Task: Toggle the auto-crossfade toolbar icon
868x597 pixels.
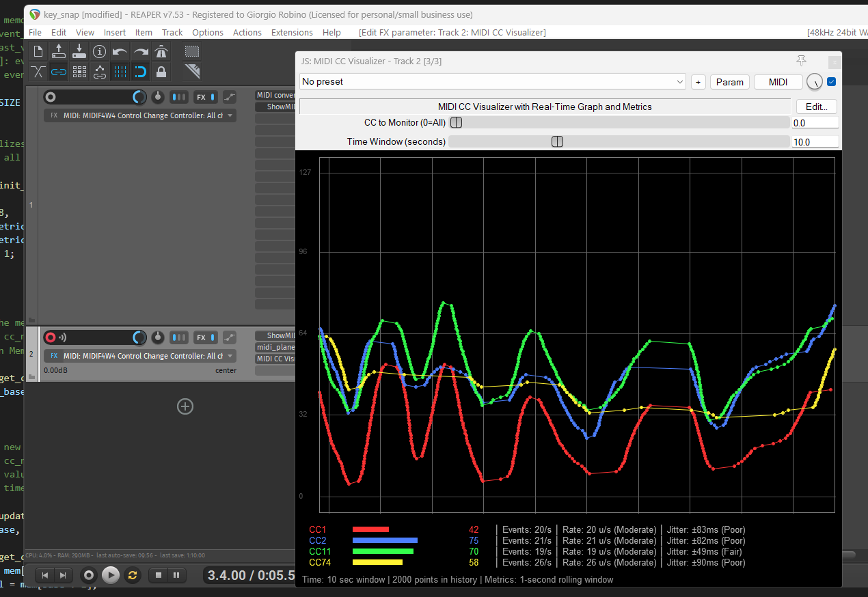Action: (x=38, y=71)
